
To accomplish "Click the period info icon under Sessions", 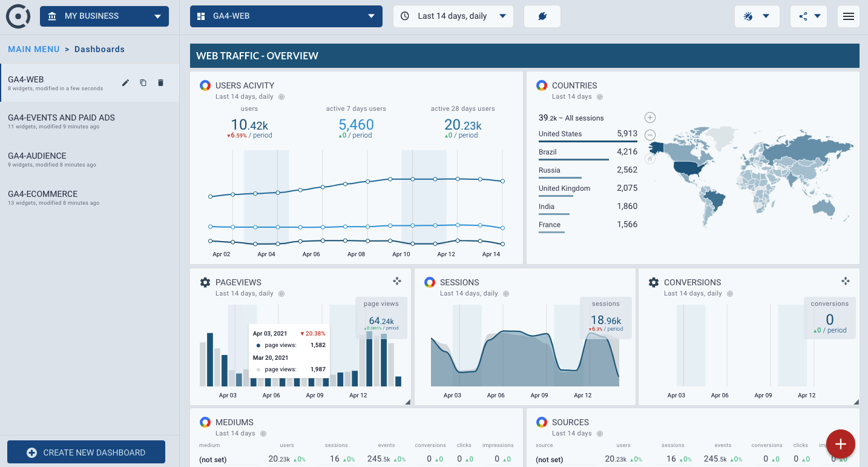I will [x=506, y=294].
